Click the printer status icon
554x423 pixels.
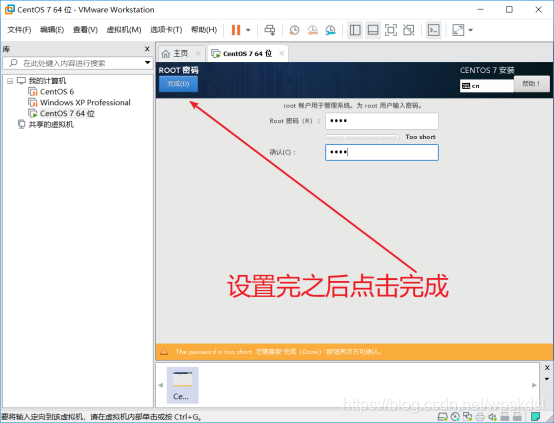[480, 417]
